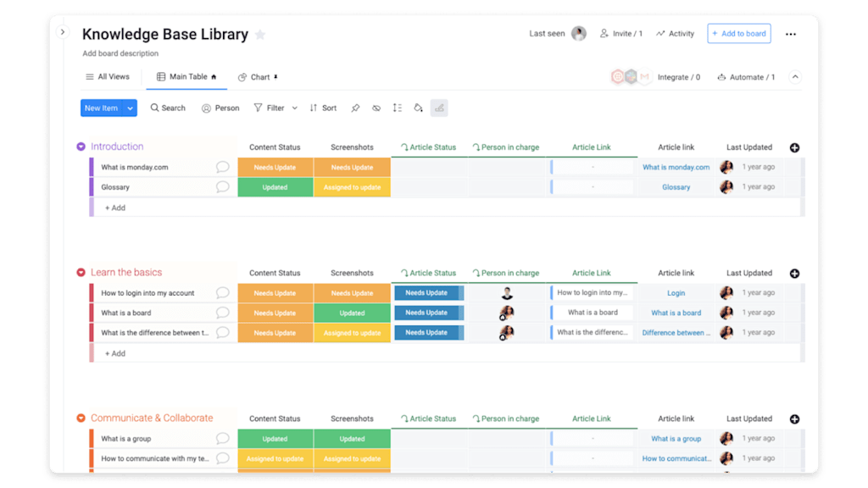
Task: Click Introduction group title
Action: click(x=117, y=147)
